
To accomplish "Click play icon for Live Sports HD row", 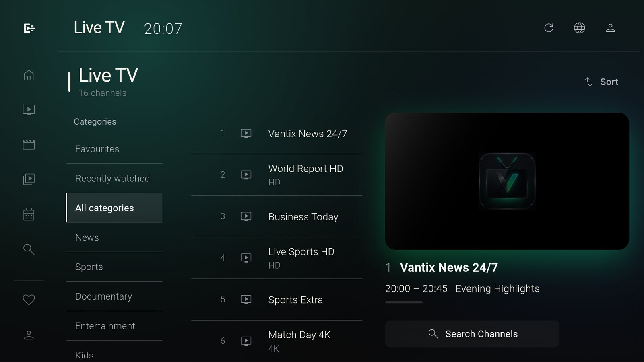I will click(x=246, y=258).
